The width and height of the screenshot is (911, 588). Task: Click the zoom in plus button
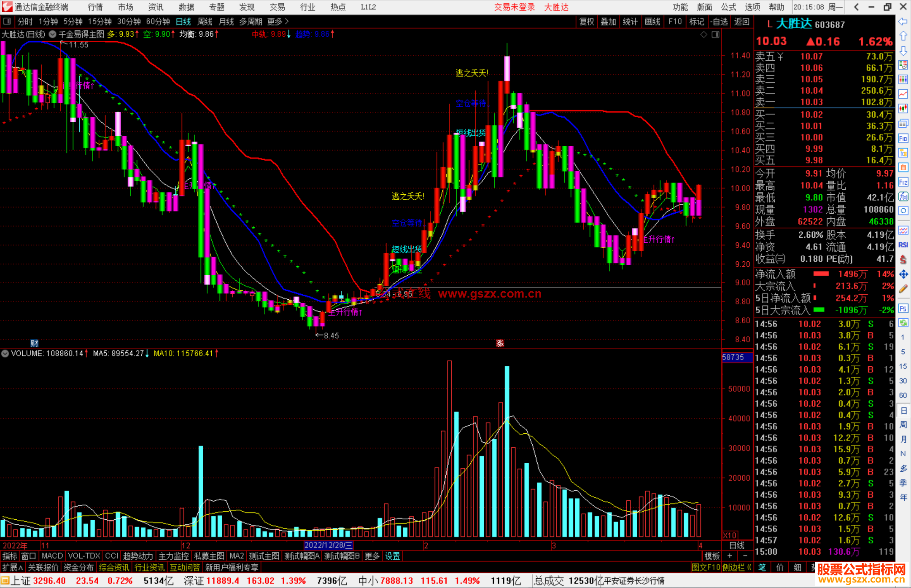click(x=730, y=556)
